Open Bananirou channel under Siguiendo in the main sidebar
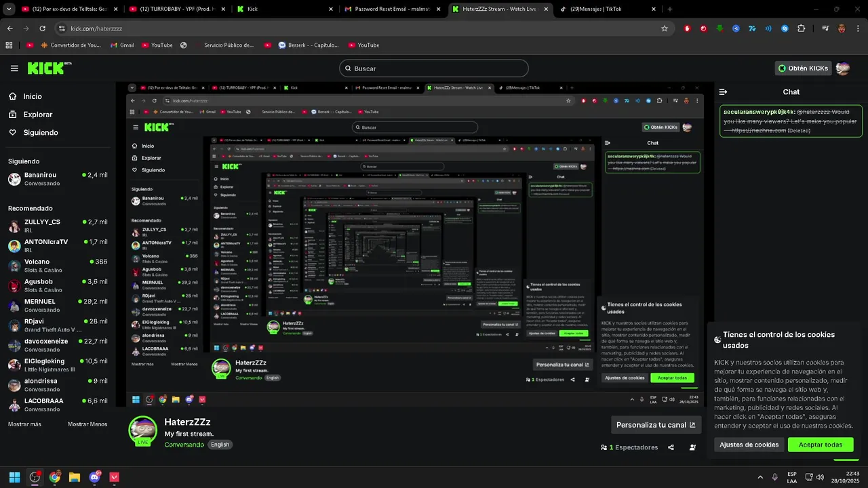The height and width of the screenshot is (488, 868). click(x=58, y=179)
